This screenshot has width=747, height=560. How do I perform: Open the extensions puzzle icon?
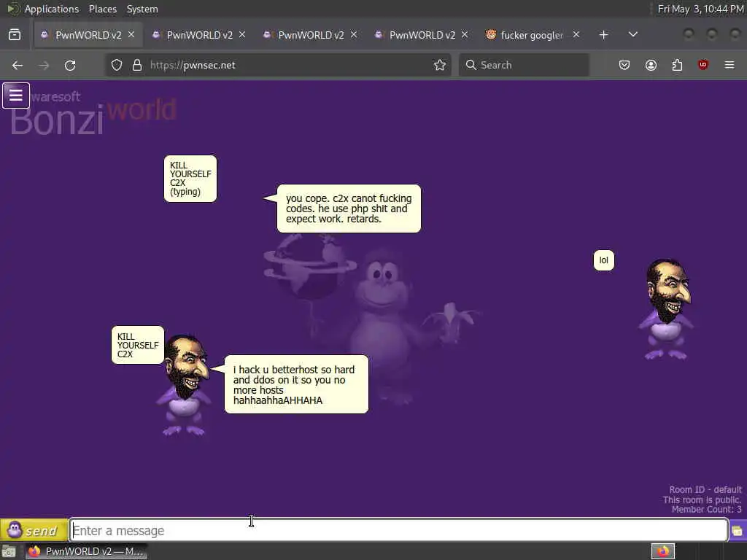(677, 65)
